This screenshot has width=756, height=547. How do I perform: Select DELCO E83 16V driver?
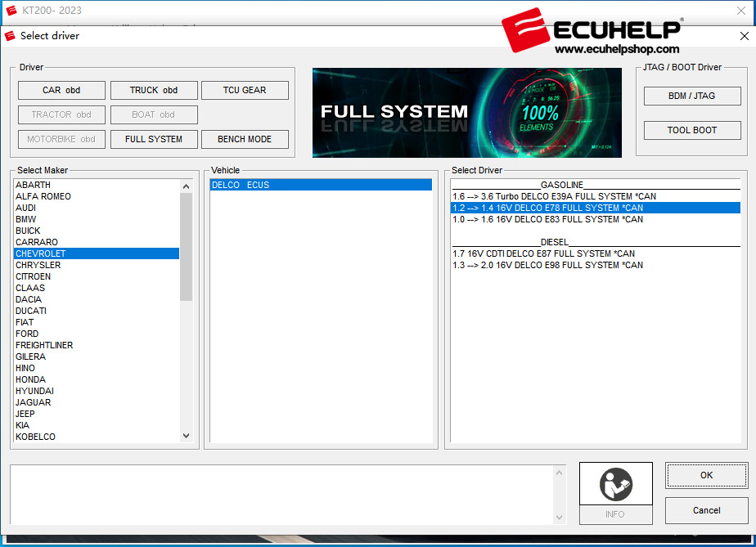tap(596, 219)
